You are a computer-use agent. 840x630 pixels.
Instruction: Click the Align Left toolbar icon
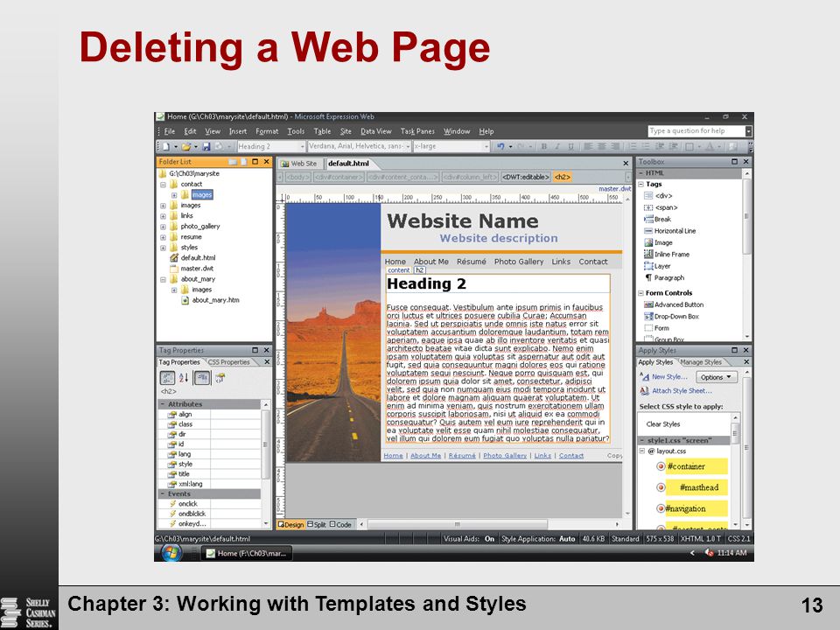(x=588, y=146)
